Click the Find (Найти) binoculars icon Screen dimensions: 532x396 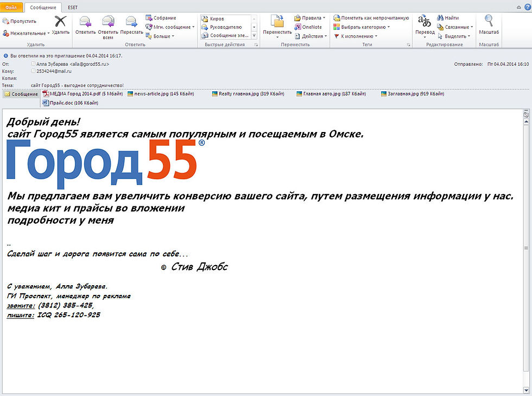click(x=440, y=18)
